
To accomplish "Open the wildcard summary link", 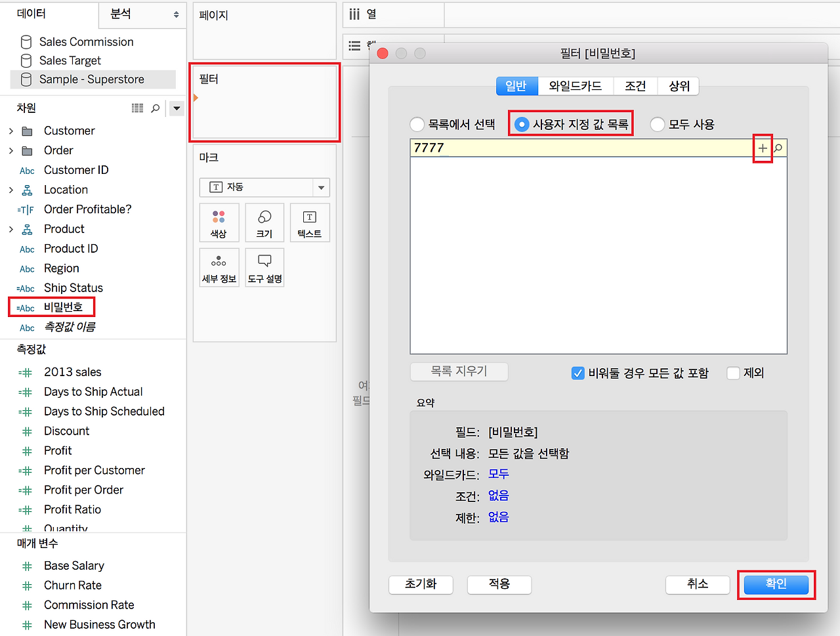I will pos(499,474).
